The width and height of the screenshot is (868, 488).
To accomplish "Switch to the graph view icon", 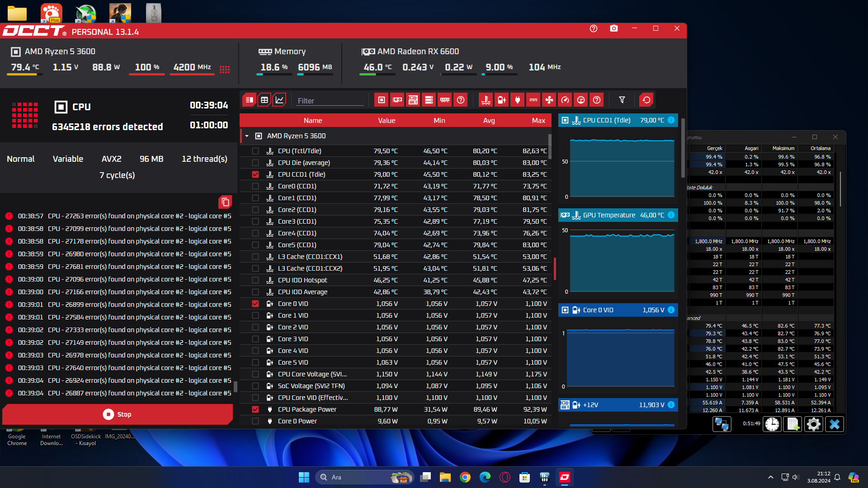I will [x=279, y=100].
